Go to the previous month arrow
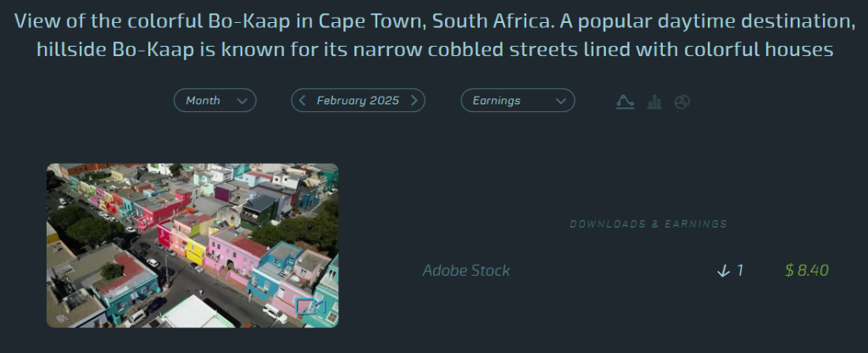This screenshot has width=868, height=353. tap(303, 101)
